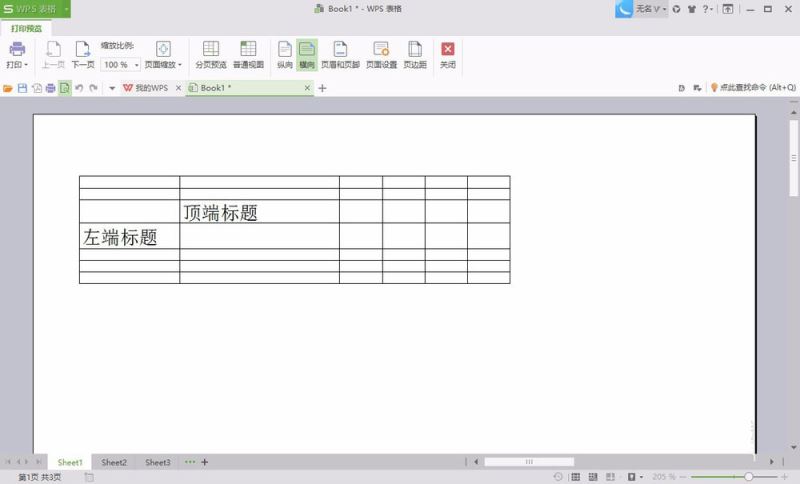800x484 pixels.
Task: Click page break preview icon in status bar
Action: click(x=593, y=477)
